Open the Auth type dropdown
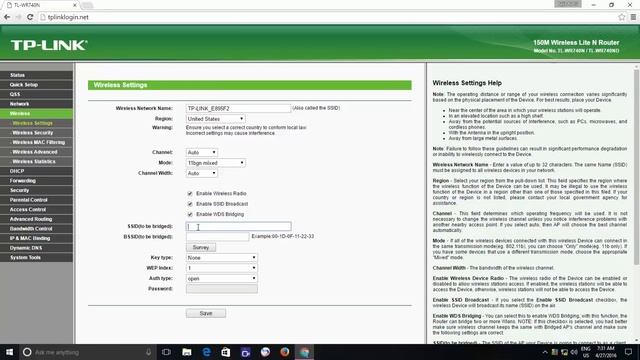The width and height of the screenshot is (640, 360). tap(222, 278)
